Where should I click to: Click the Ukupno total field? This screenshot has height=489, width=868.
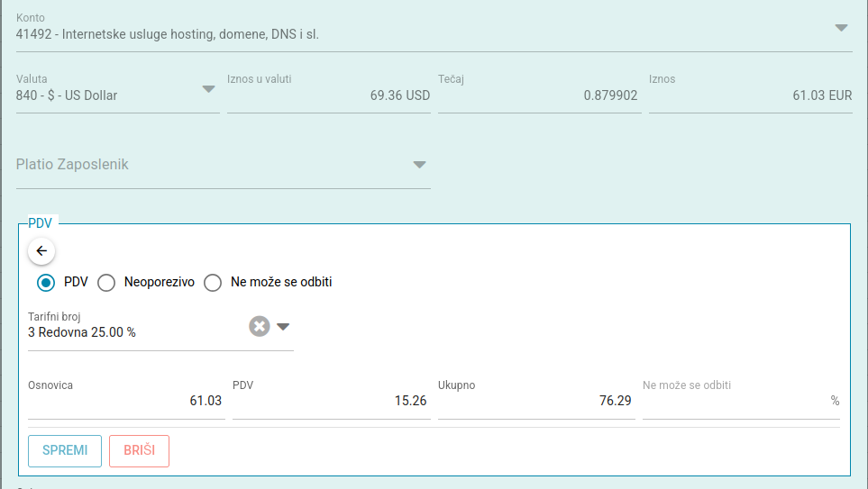pyautogui.click(x=535, y=402)
